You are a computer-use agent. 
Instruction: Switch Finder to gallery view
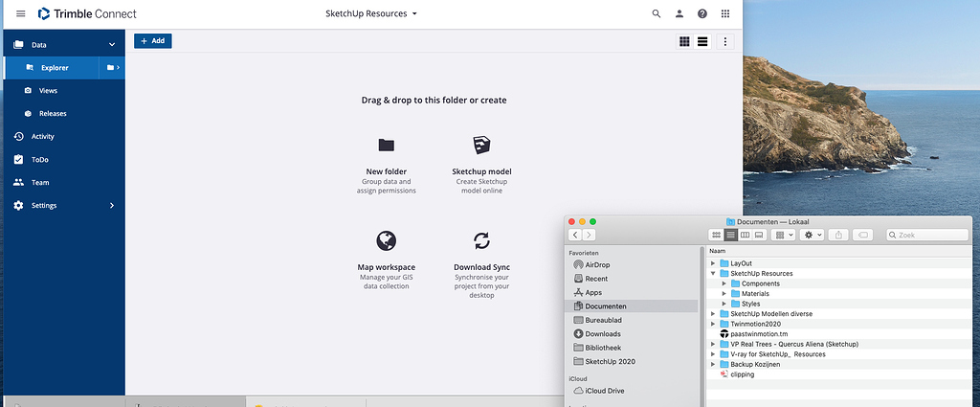[759, 235]
